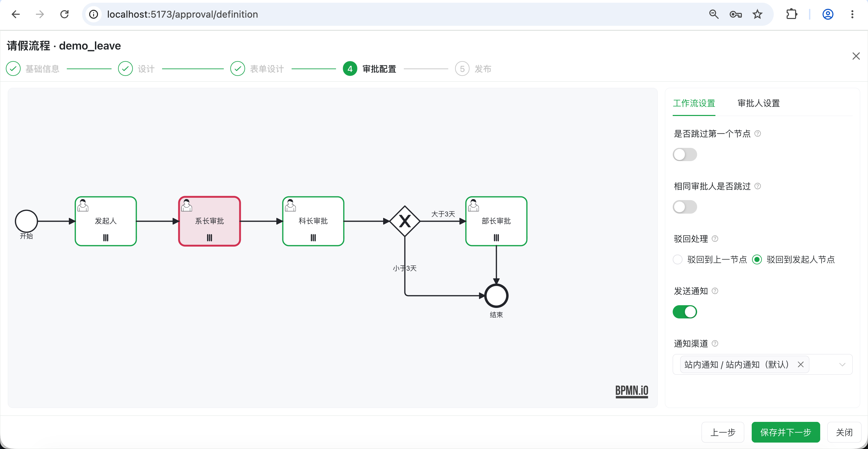The image size is (868, 449).
Task: Open the browser three-dot menu
Action: click(852, 14)
